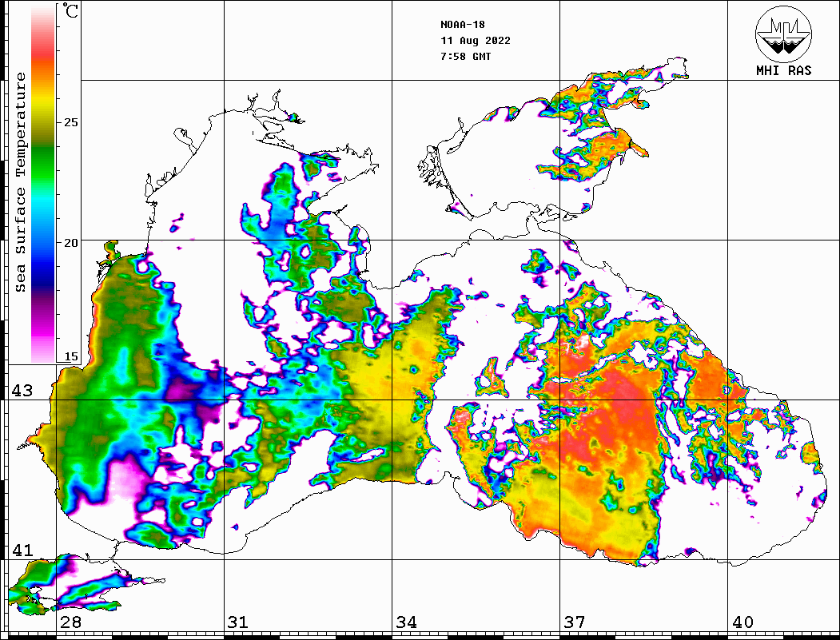Click longitude label 31
840x640 pixels.
click(238, 622)
